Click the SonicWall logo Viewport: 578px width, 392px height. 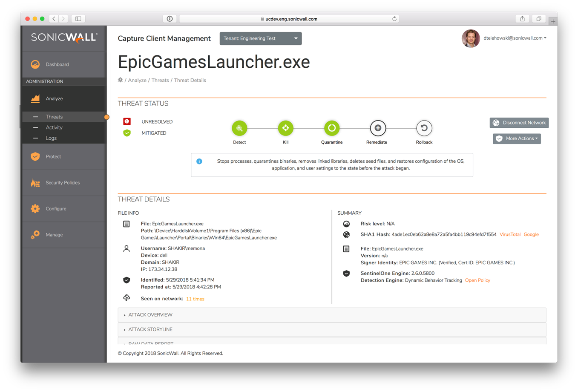coord(64,37)
